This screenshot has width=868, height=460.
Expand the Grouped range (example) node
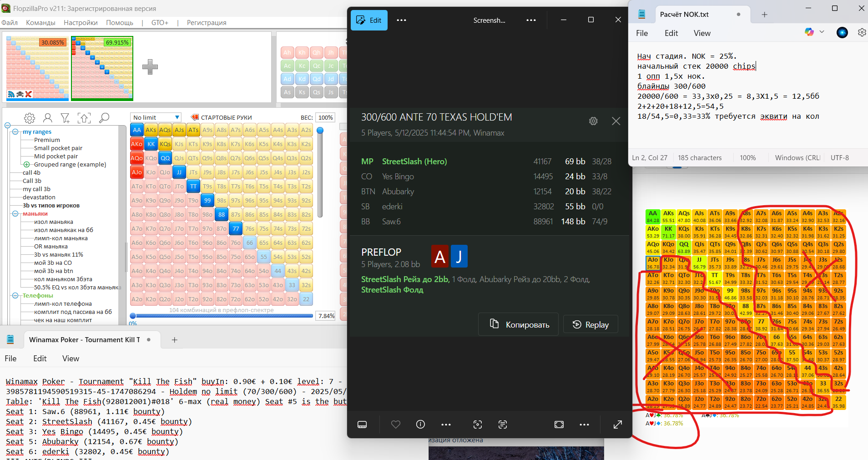click(26, 165)
